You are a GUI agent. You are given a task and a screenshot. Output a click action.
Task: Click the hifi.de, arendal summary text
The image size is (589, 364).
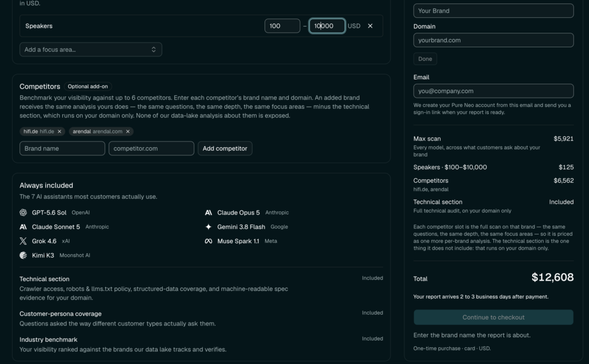pyautogui.click(x=431, y=189)
